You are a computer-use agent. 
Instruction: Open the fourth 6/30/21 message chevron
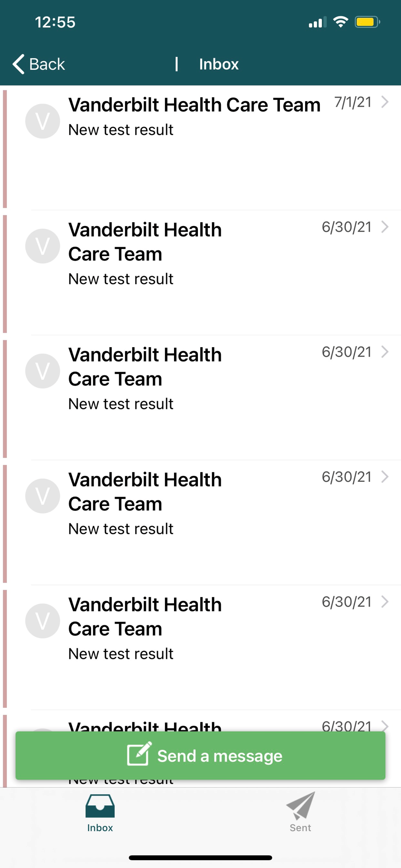pyautogui.click(x=385, y=602)
